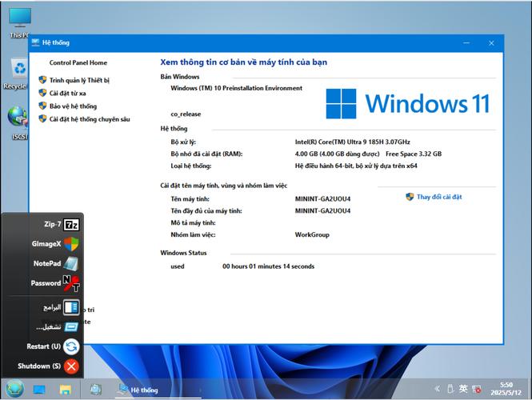532x400 pixels.
Task: Click shield icon beside Cài đặt hệ thống chuyên sâu
Action: click(42, 118)
